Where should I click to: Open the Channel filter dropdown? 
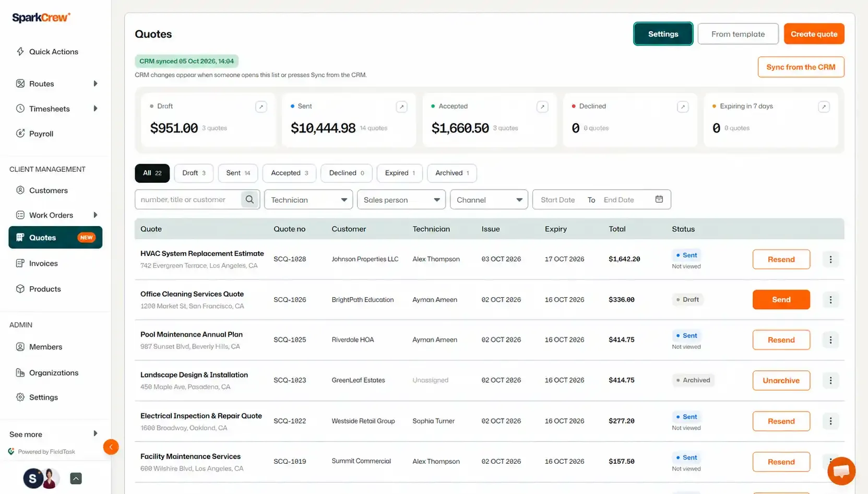[x=489, y=199]
